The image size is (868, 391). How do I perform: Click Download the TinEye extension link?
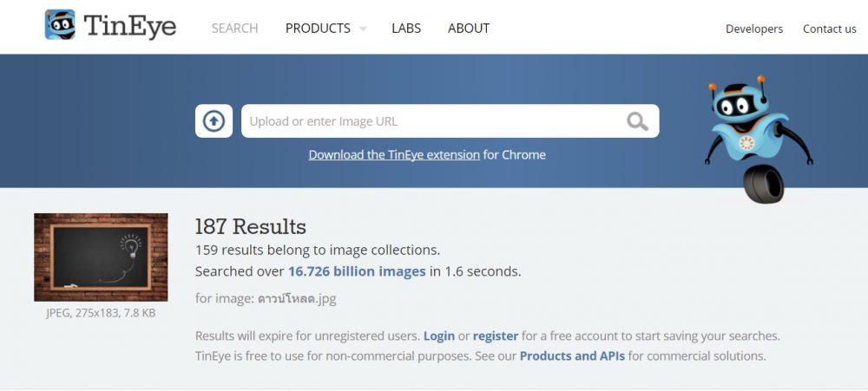394,155
